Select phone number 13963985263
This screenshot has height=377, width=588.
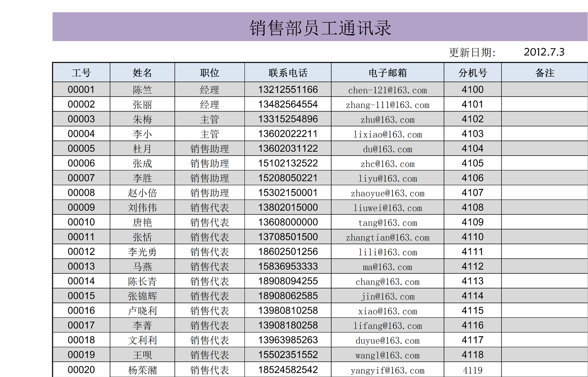point(288,340)
